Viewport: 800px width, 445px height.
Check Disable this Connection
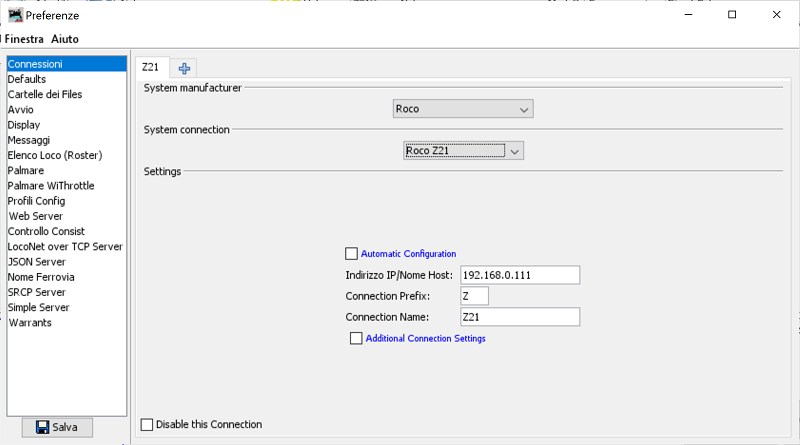point(148,425)
